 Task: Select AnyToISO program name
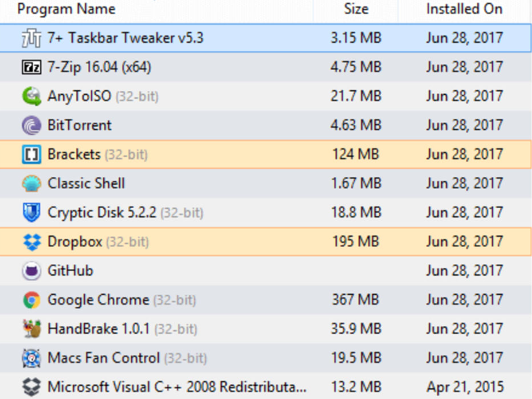(79, 96)
